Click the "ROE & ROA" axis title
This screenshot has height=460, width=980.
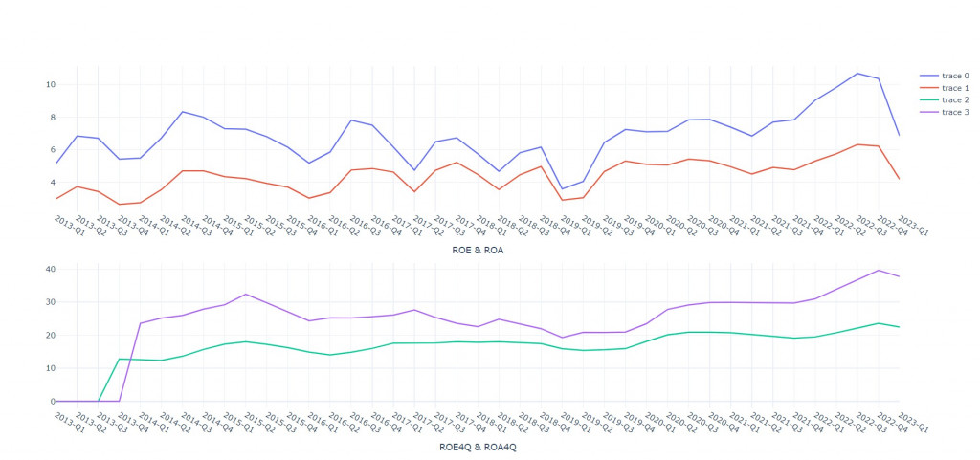coord(478,251)
